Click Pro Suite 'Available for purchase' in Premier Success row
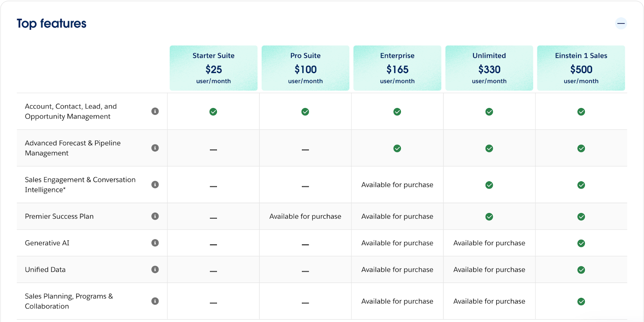Viewport: 644px width, 322px height. coord(305,216)
